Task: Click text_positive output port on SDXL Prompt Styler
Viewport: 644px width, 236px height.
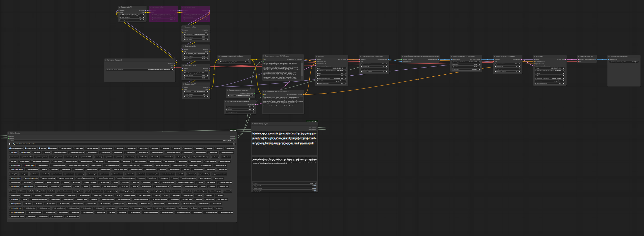Action: tap(317, 127)
